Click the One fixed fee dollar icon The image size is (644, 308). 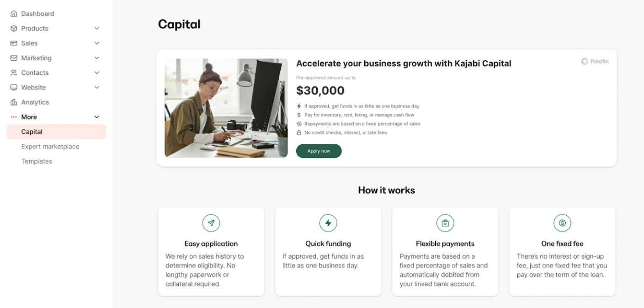click(562, 223)
